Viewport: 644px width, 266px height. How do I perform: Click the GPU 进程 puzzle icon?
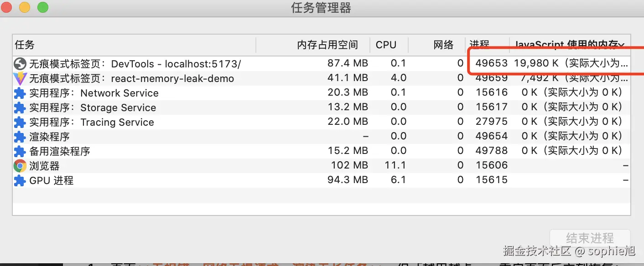(20, 180)
